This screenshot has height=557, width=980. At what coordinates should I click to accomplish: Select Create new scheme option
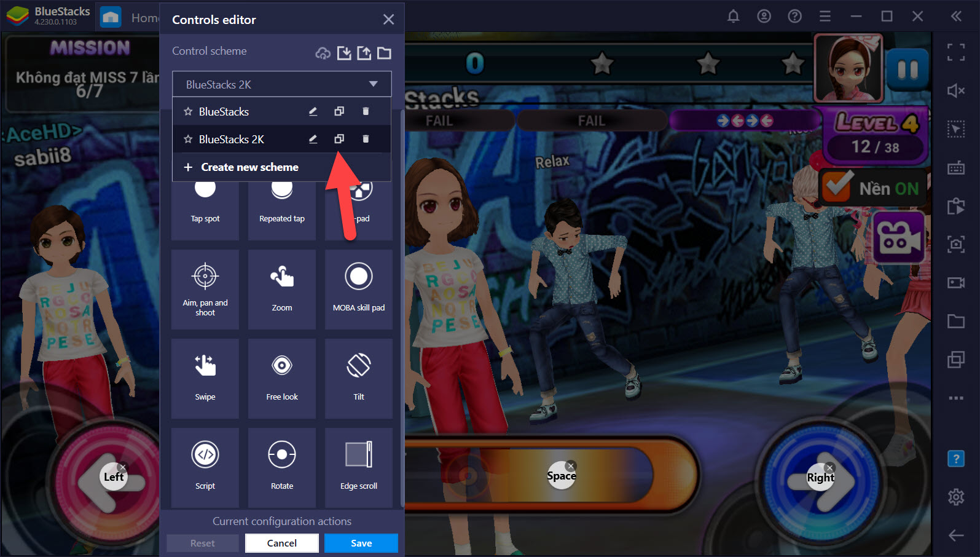pyautogui.click(x=281, y=167)
